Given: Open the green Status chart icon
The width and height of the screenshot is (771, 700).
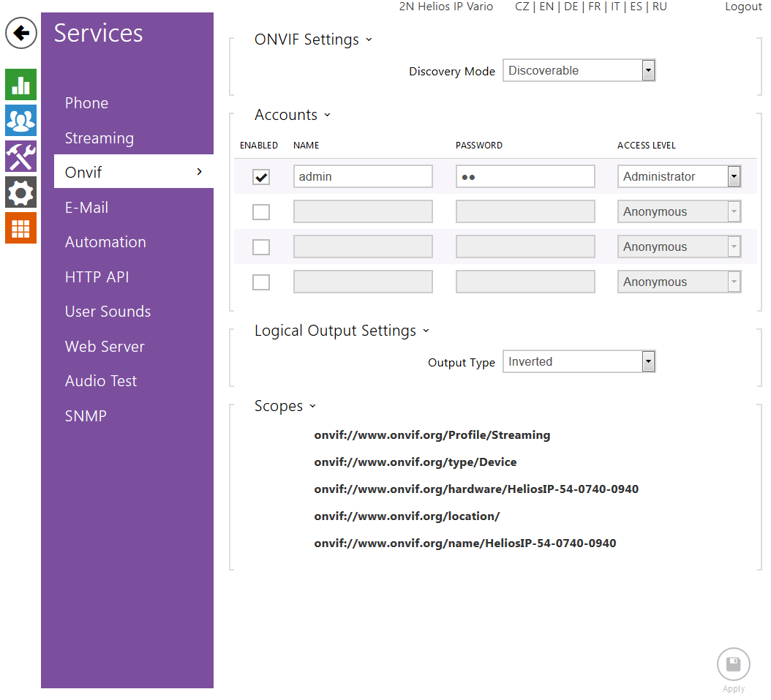Looking at the screenshot, I should tap(20, 85).
